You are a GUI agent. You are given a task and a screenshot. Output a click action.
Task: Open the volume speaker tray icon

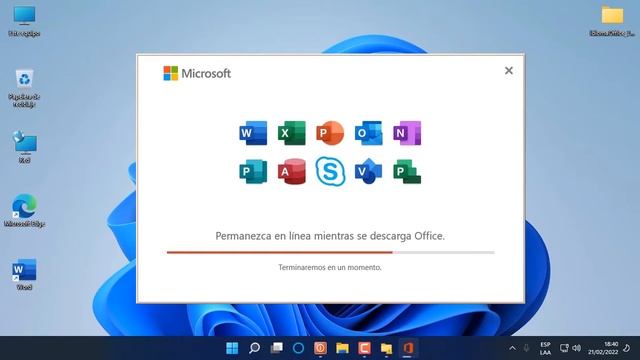576,348
